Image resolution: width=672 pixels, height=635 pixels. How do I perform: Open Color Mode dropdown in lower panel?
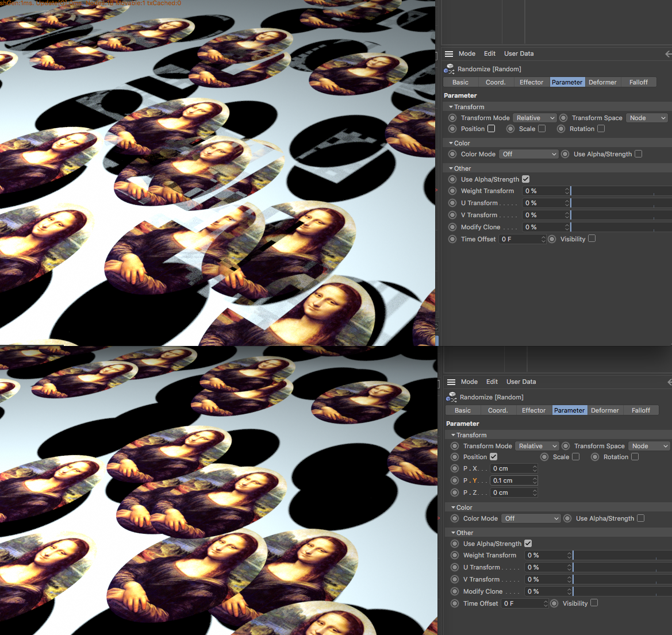tap(531, 518)
